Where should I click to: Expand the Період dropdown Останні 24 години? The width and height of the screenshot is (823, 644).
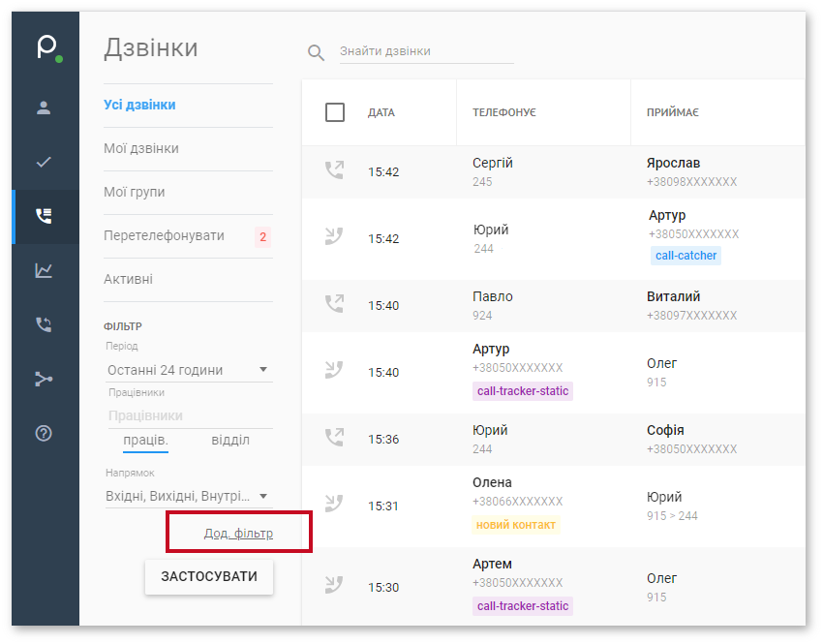[189, 370]
